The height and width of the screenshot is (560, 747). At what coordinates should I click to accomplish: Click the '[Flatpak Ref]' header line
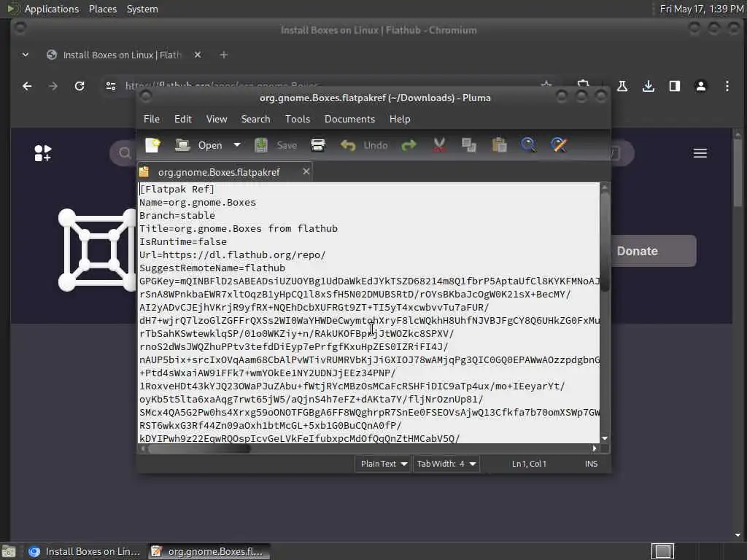click(x=177, y=189)
